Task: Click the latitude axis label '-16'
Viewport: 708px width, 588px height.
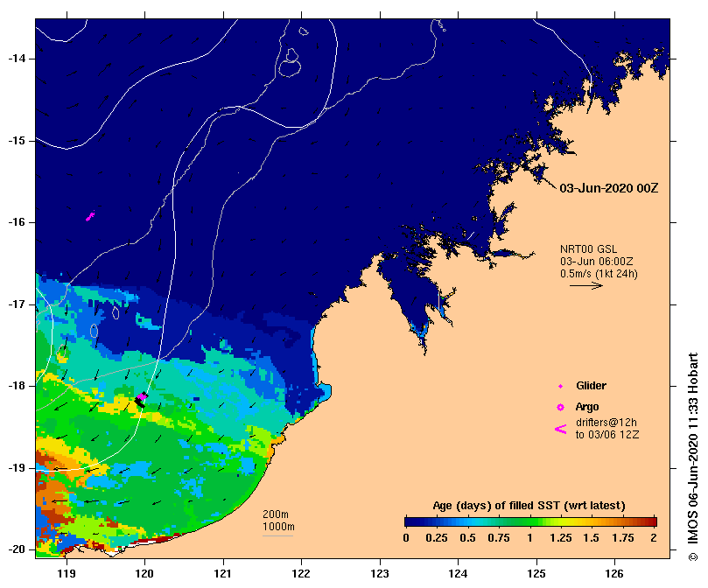Action: click(17, 222)
